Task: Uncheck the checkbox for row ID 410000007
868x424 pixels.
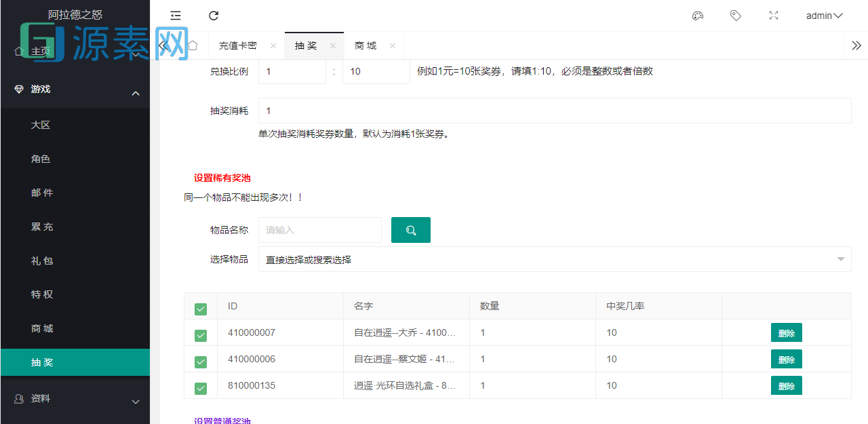Action: click(x=201, y=334)
